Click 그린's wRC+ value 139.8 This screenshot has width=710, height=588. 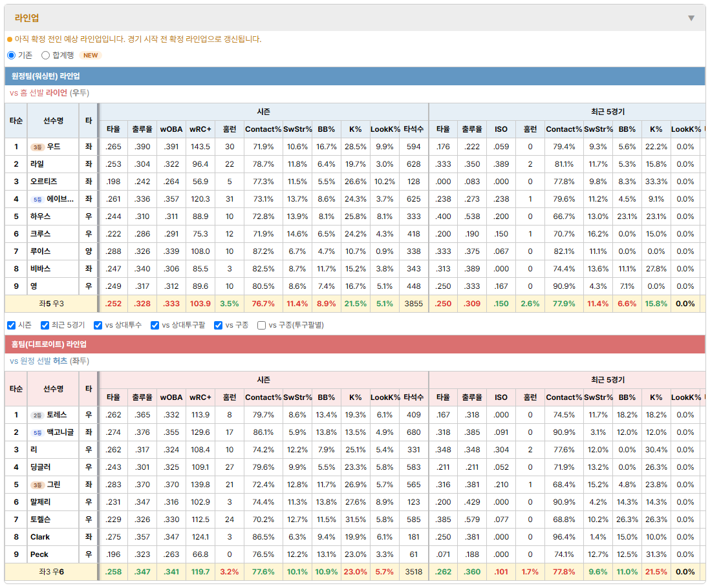tap(200, 485)
